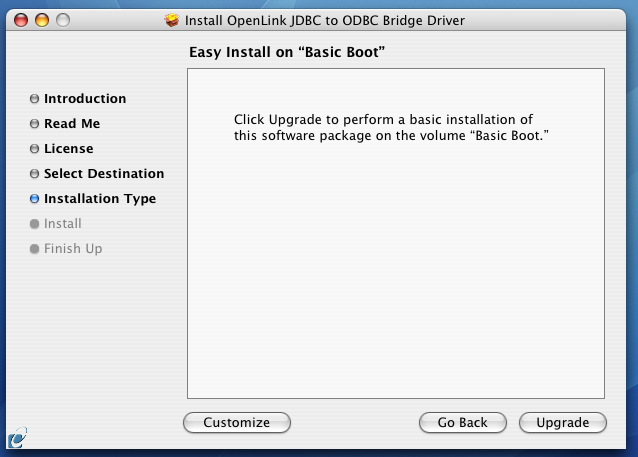Click the Upgrade button
Screen dimensions: 638x457
[563, 422]
